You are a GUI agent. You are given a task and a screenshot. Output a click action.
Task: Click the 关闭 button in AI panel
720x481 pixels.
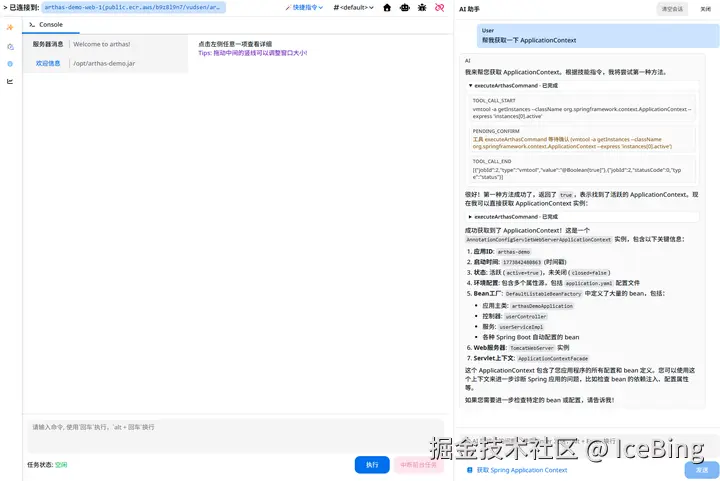click(x=705, y=9)
